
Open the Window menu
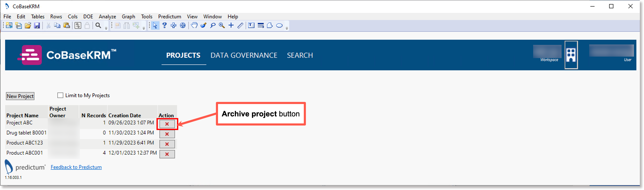tap(213, 17)
